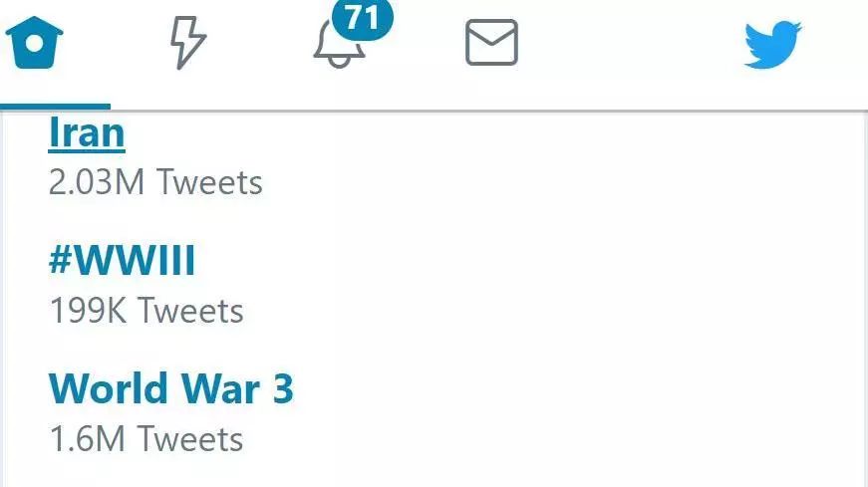
Task: Click the active Home tab underline indicator
Action: (56, 107)
